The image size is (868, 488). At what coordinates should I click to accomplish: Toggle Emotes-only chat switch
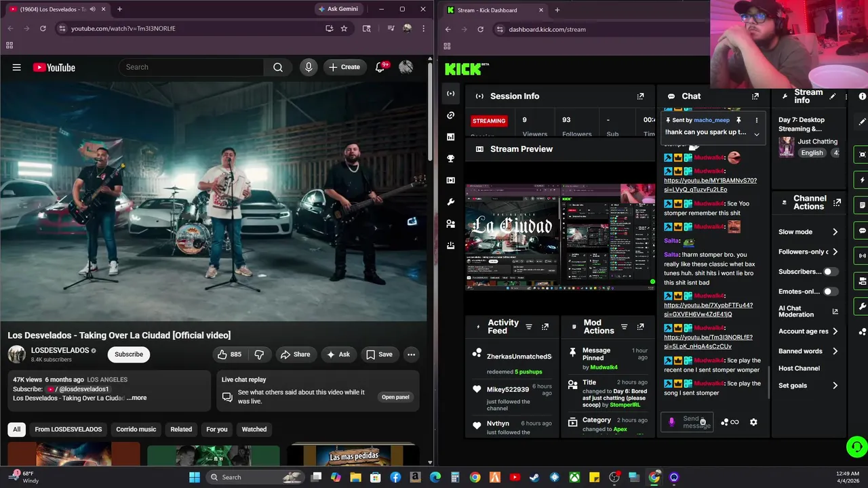point(831,291)
